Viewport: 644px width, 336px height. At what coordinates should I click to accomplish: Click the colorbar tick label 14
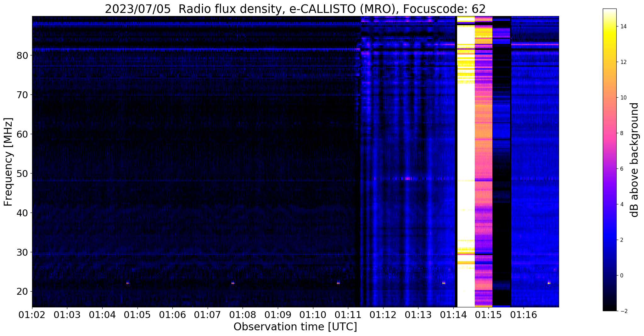623,26
